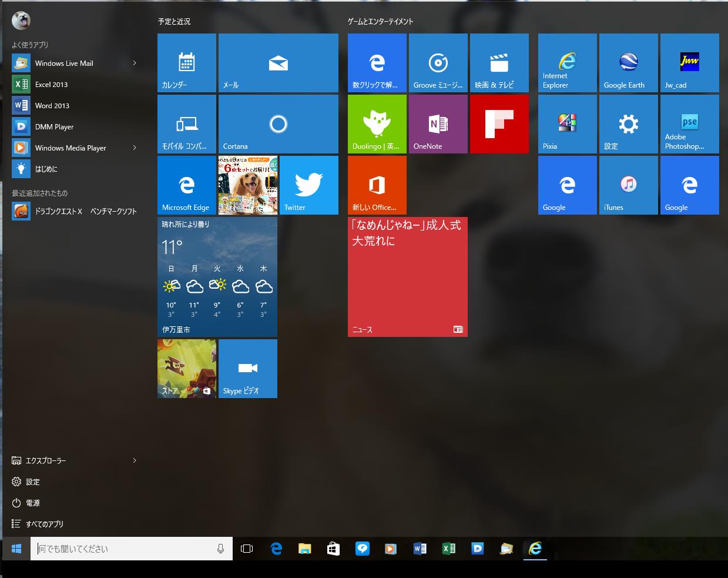Open the メール mail tile
The height and width of the screenshot is (578, 728).
pyautogui.click(x=279, y=63)
